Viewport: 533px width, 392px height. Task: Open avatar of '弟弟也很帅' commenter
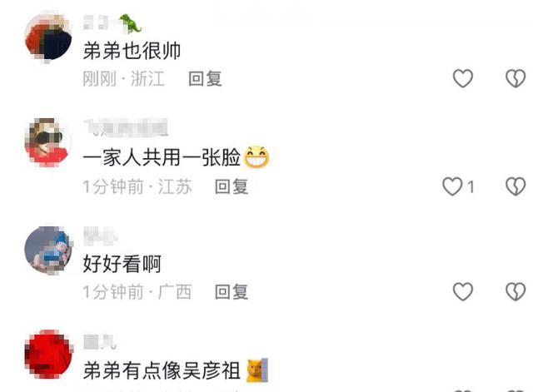pos(48,37)
